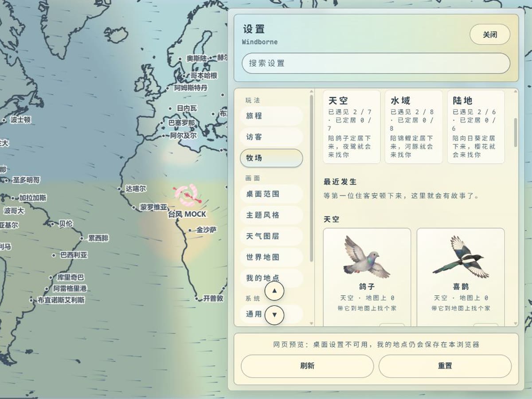Select the 牧场 sidebar item
Image resolution: width=532 pixels, height=399 pixels.
point(271,158)
